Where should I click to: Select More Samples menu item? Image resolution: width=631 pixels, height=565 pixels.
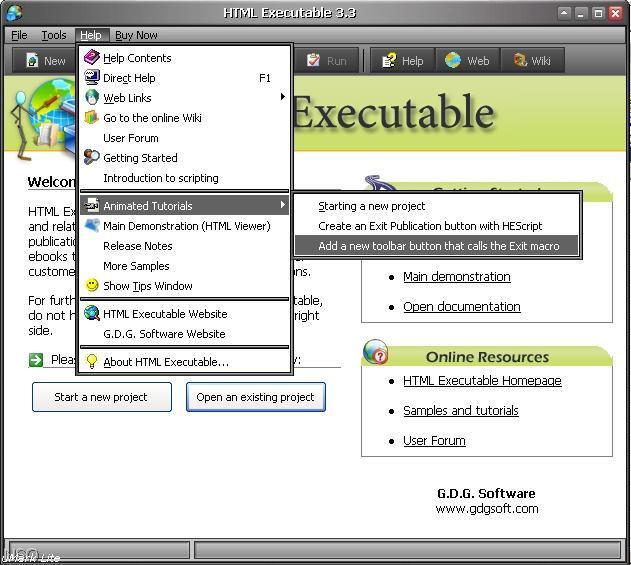tap(184, 266)
